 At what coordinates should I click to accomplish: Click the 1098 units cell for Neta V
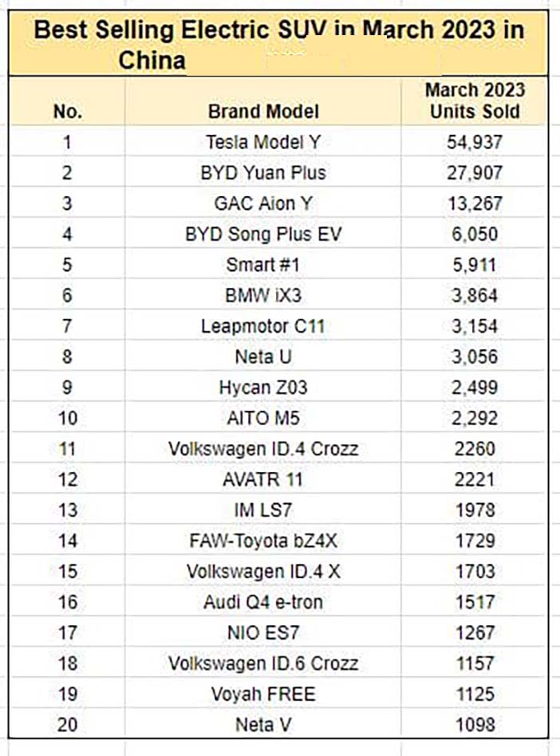[x=474, y=724]
